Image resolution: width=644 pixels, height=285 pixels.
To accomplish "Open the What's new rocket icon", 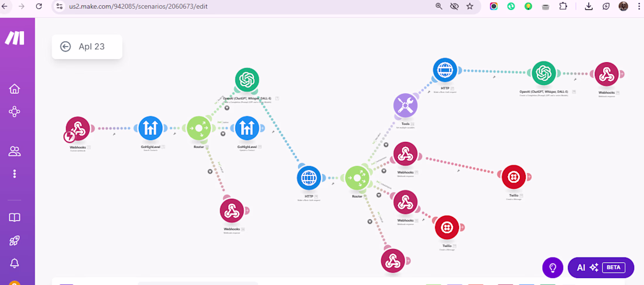I will [x=15, y=240].
